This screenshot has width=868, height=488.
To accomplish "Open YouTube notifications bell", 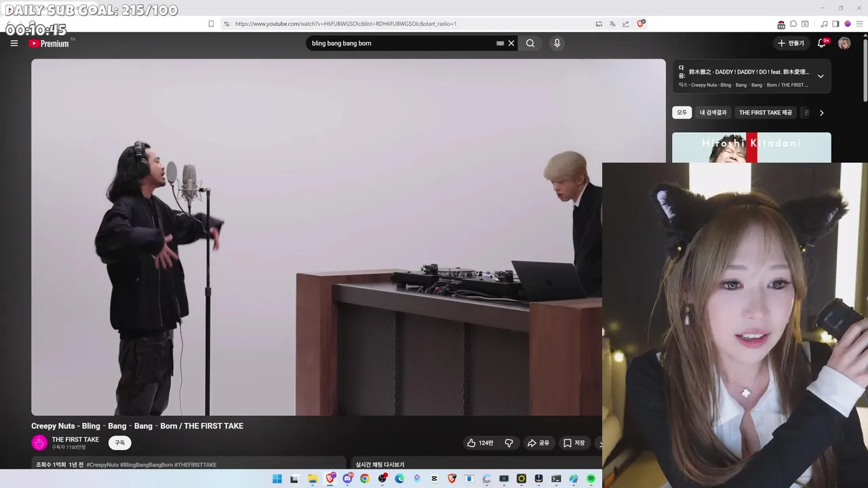I will tap(822, 43).
